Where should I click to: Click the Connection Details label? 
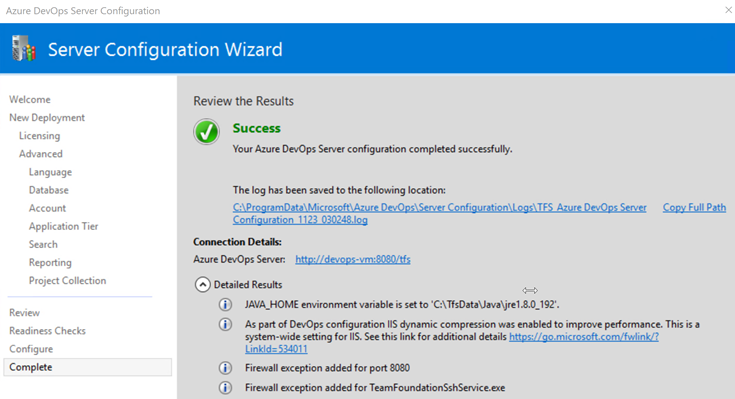click(x=237, y=242)
